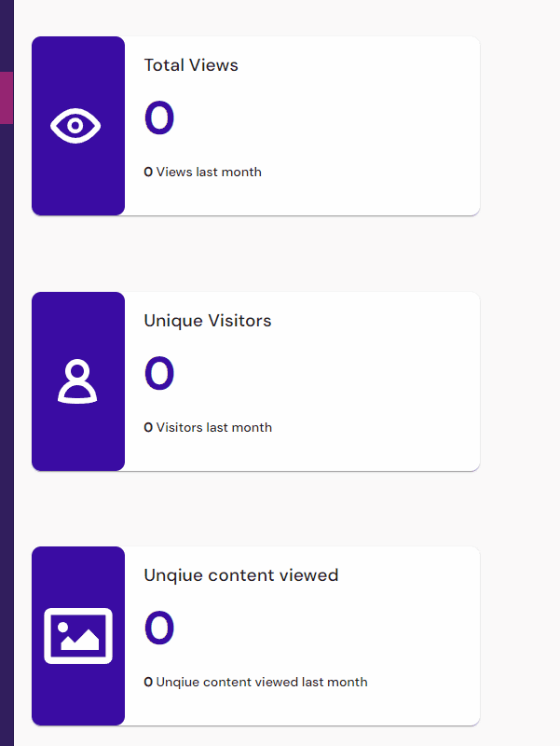Click the pink highlighted sidebar item

(x=7, y=98)
